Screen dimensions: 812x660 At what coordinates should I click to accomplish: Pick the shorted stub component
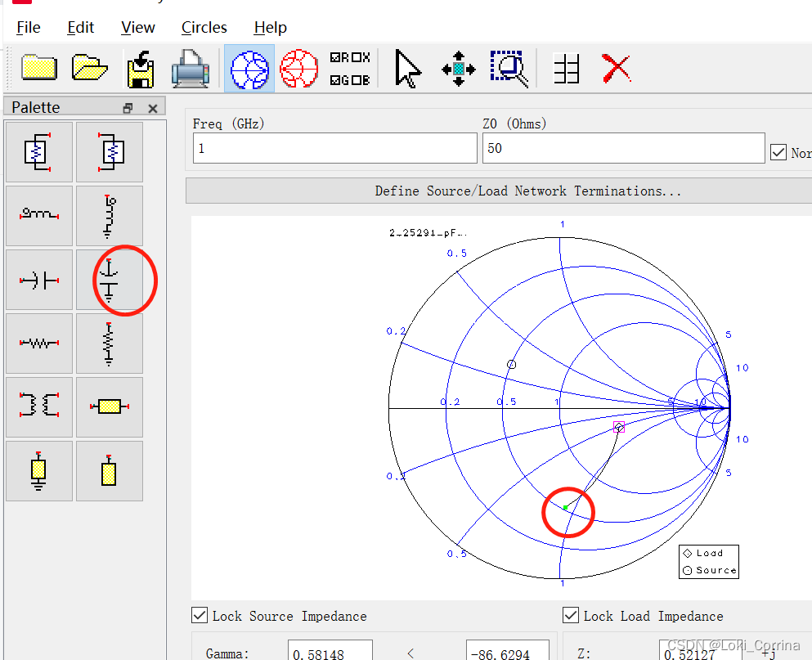(x=38, y=471)
